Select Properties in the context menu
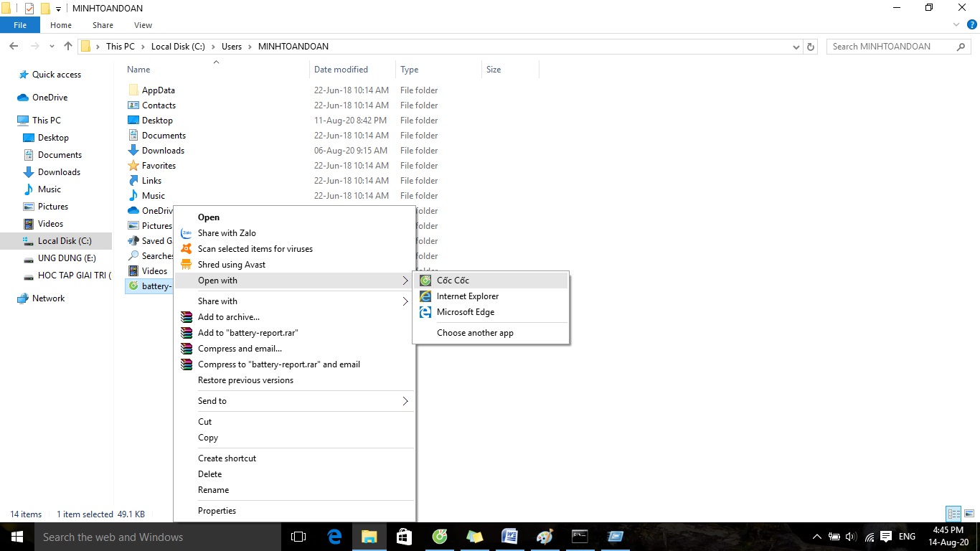 217,511
